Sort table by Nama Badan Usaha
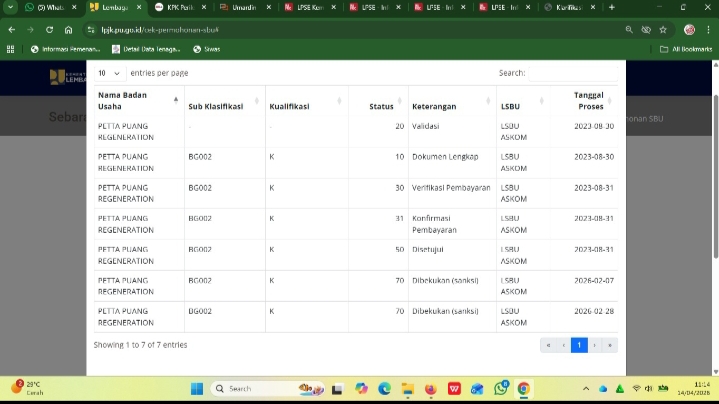This screenshot has width=719, height=404. tap(134, 100)
